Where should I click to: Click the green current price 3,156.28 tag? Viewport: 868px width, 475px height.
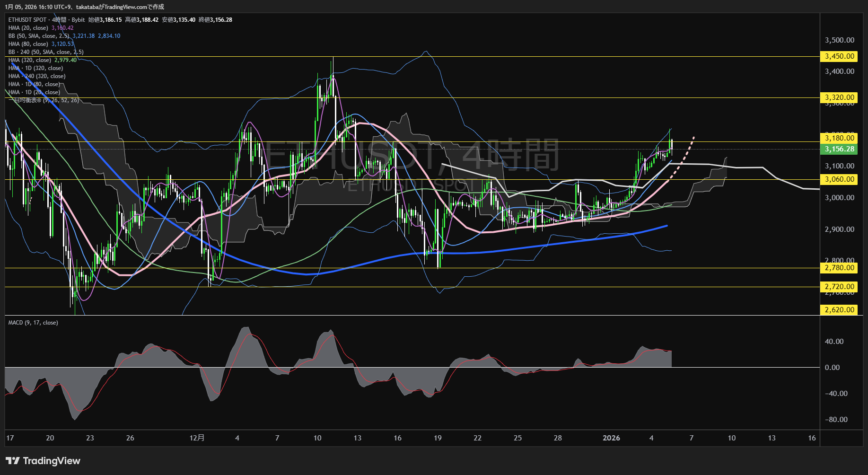tap(840, 149)
